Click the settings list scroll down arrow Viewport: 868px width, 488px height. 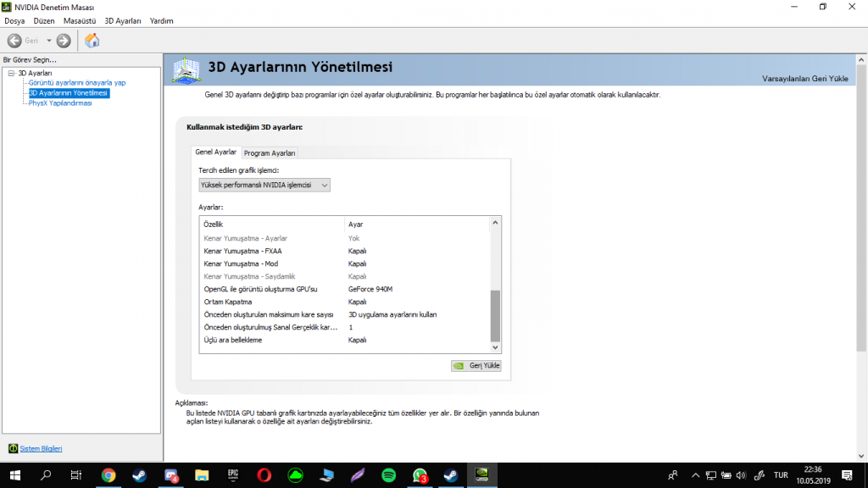click(x=495, y=347)
